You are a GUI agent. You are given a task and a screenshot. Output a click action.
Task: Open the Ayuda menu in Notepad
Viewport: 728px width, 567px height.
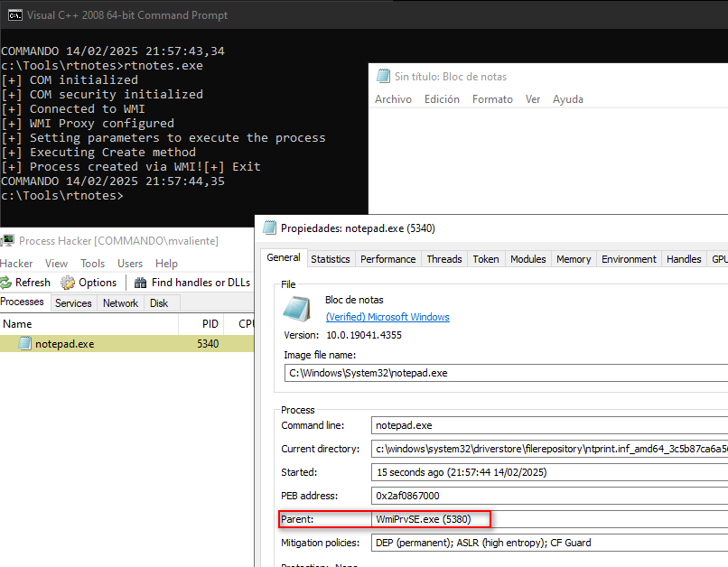pos(568,99)
